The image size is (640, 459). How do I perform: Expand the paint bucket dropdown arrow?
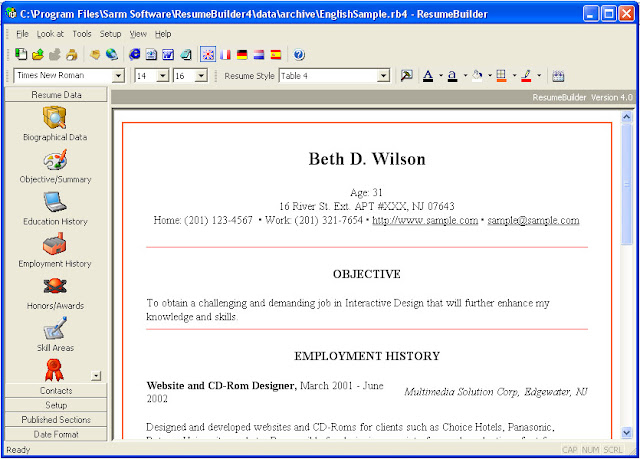[490, 75]
